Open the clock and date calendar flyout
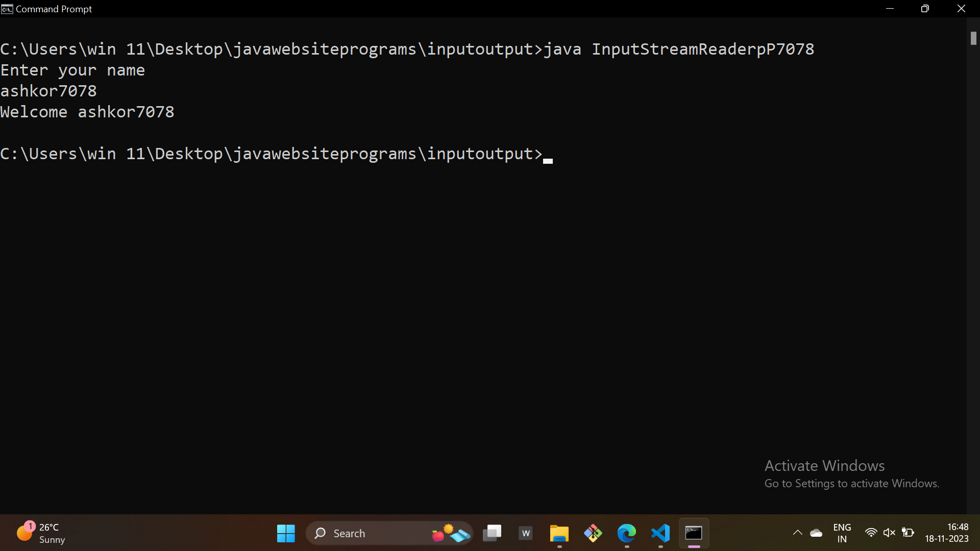980x551 pixels. pos(947,533)
